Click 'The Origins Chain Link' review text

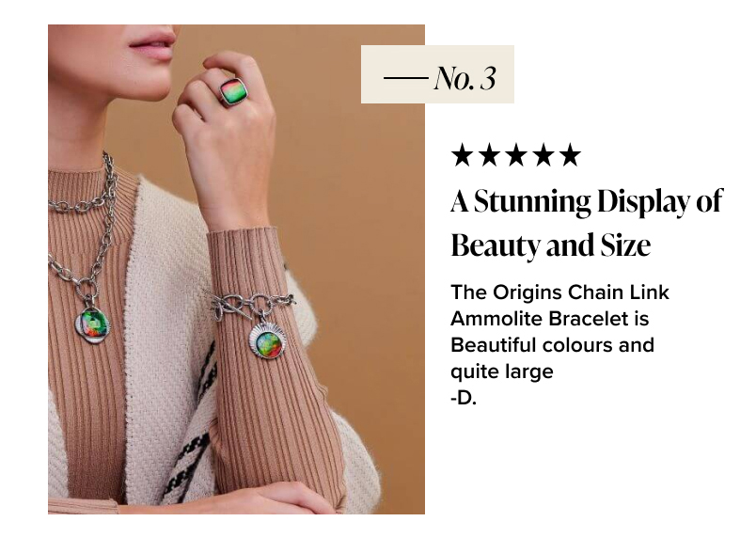coord(559,292)
